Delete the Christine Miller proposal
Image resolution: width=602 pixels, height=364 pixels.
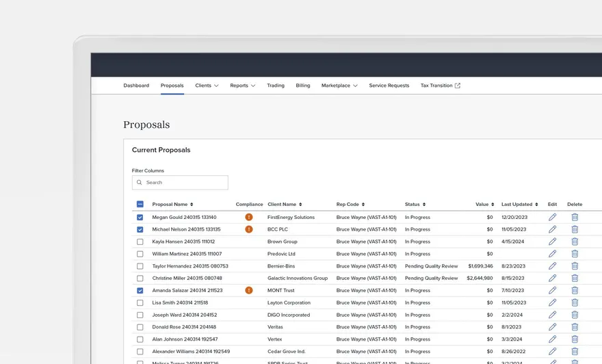pyautogui.click(x=575, y=278)
